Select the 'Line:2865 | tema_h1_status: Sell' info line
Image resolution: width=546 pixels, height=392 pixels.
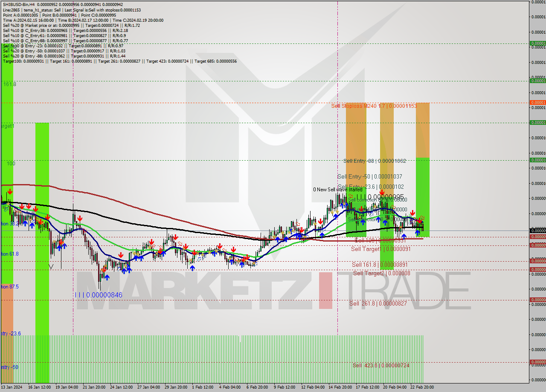(72, 10)
